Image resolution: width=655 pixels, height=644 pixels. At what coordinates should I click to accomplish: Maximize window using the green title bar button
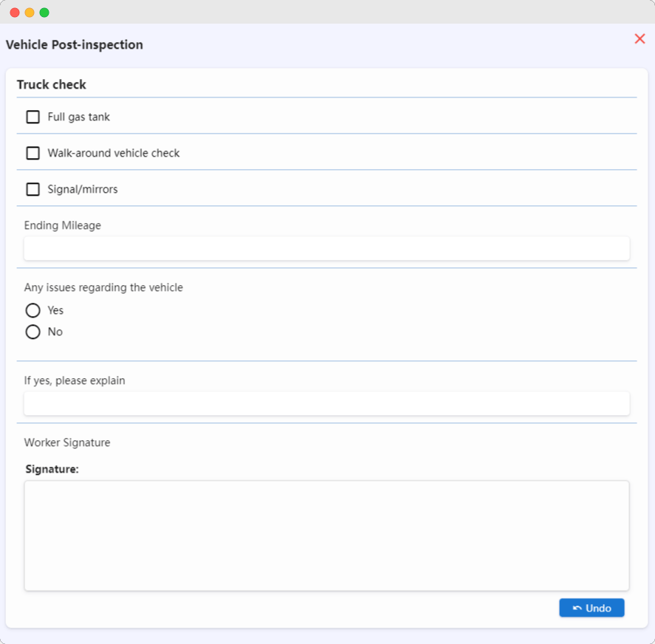point(44,13)
